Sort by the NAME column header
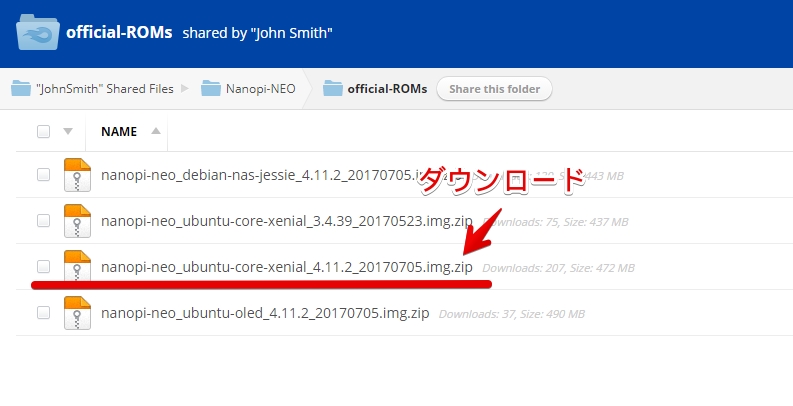793x406 pixels. [119, 131]
